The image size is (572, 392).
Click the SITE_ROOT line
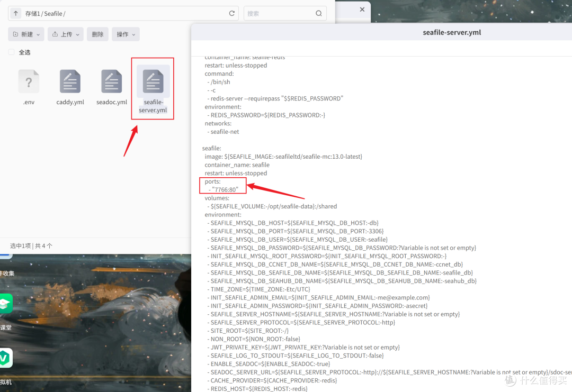pyautogui.click(x=248, y=331)
